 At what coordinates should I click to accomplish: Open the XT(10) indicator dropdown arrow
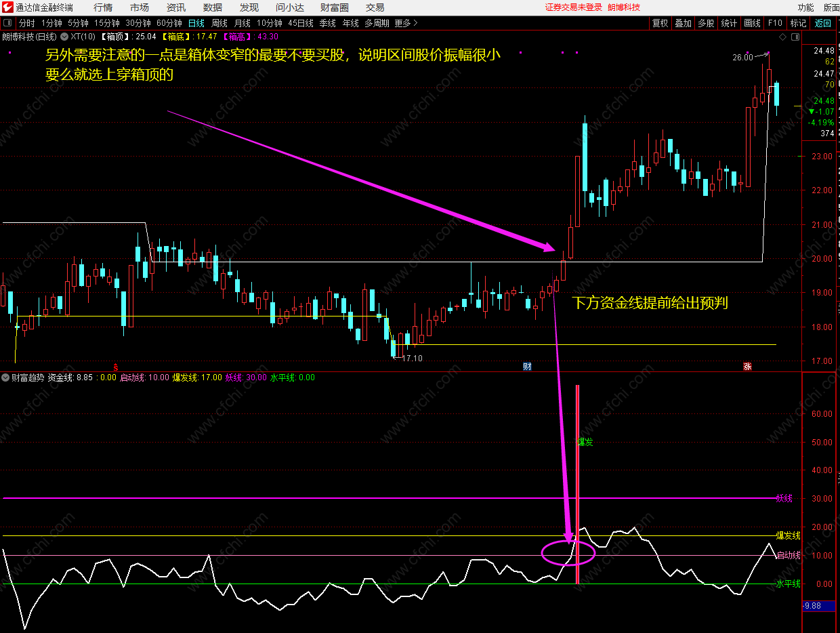(x=64, y=36)
